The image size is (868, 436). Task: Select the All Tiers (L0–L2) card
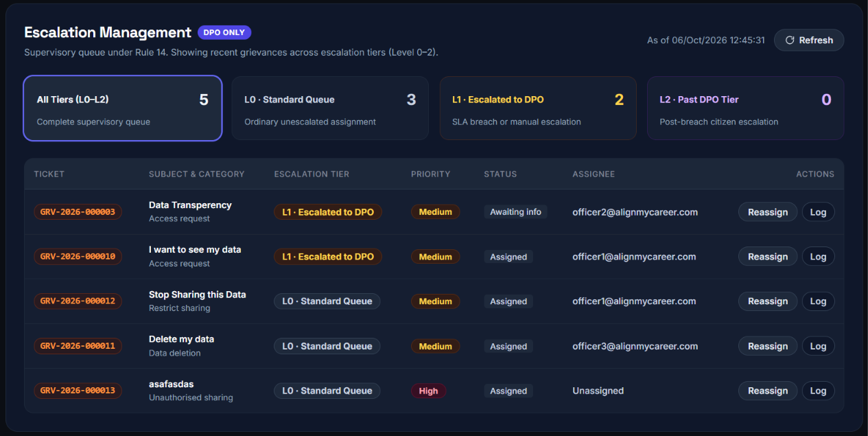123,108
